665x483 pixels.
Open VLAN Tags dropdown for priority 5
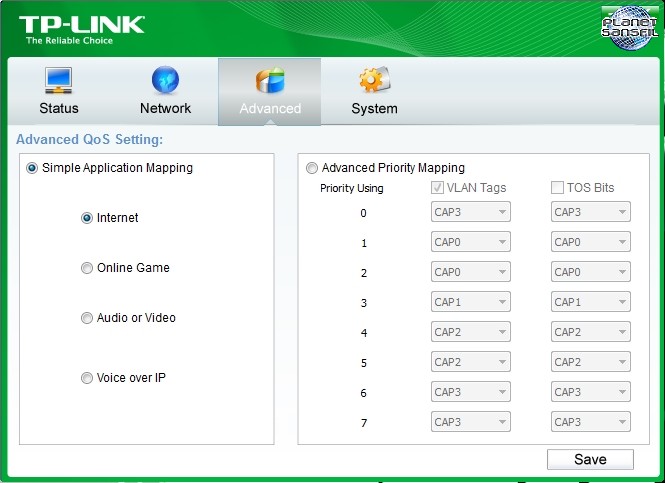coord(471,362)
